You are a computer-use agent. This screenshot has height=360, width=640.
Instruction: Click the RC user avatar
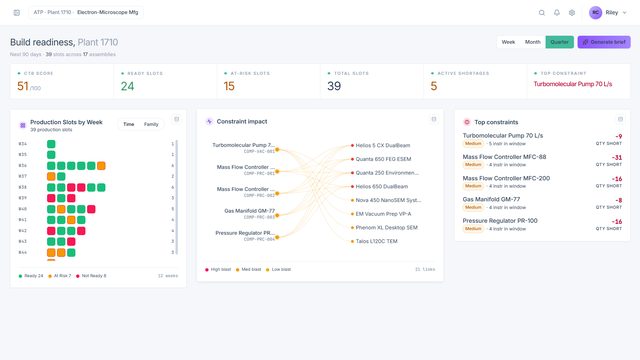point(596,13)
